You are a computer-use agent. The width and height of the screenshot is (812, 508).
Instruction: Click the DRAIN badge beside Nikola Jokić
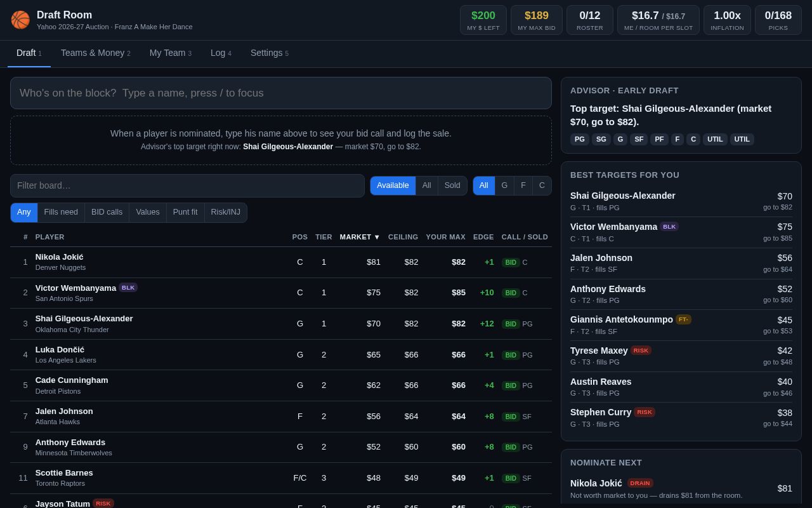pos(640,483)
